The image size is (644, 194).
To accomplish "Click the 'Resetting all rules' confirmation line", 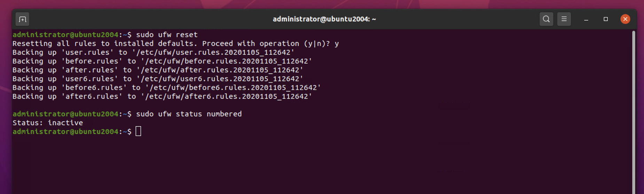I will pyautogui.click(x=175, y=43).
